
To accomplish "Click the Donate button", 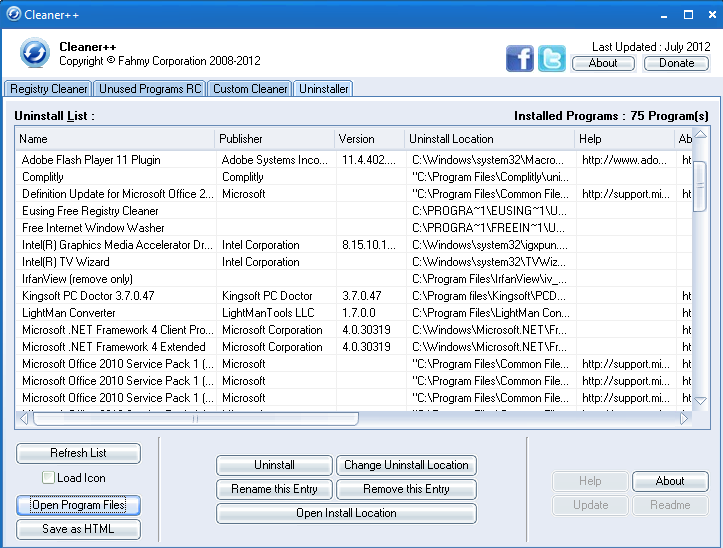I will point(676,63).
